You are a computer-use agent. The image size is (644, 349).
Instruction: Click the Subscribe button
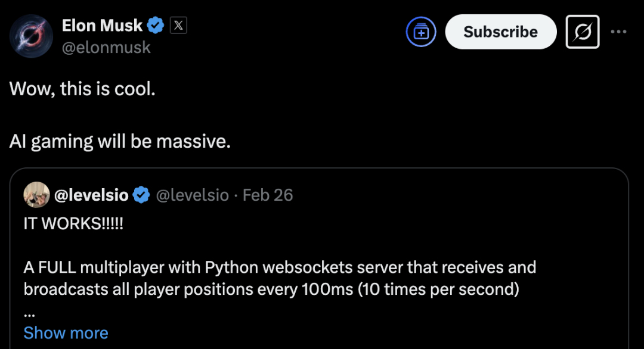(501, 32)
